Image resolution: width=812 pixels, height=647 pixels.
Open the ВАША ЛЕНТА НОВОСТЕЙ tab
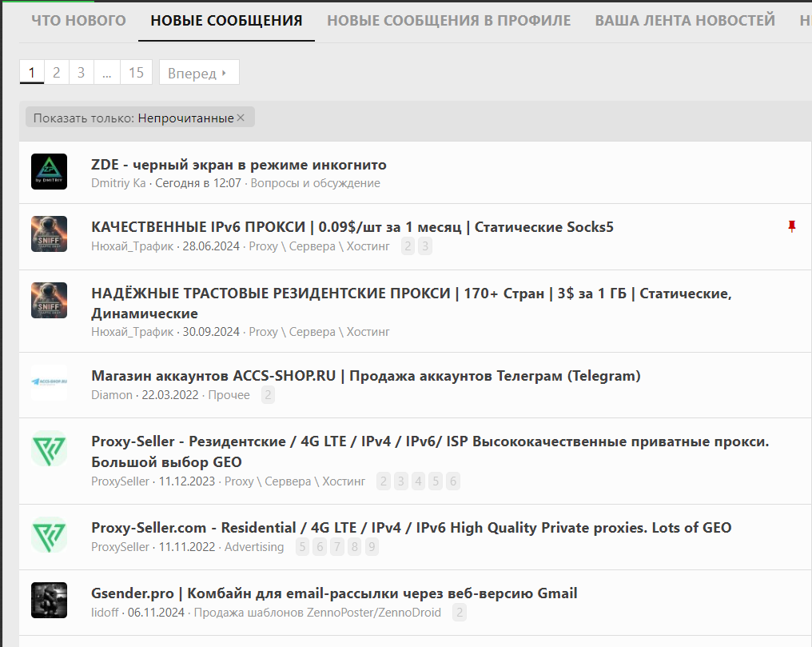pos(685,21)
